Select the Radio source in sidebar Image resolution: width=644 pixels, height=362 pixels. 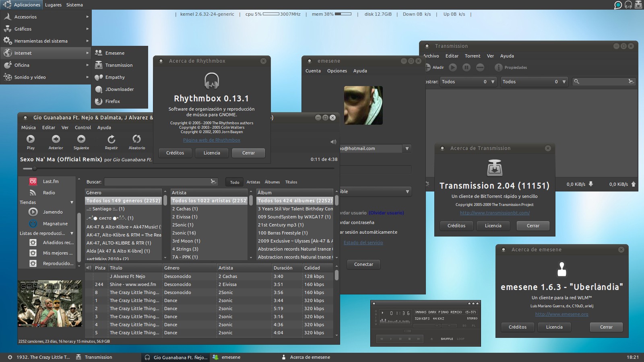[49, 193]
